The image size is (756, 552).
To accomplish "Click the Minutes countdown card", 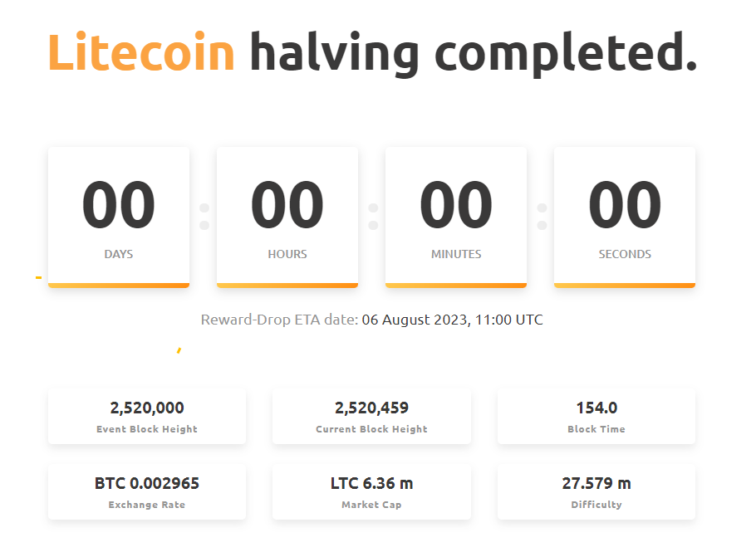I will [x=456, y=216].
